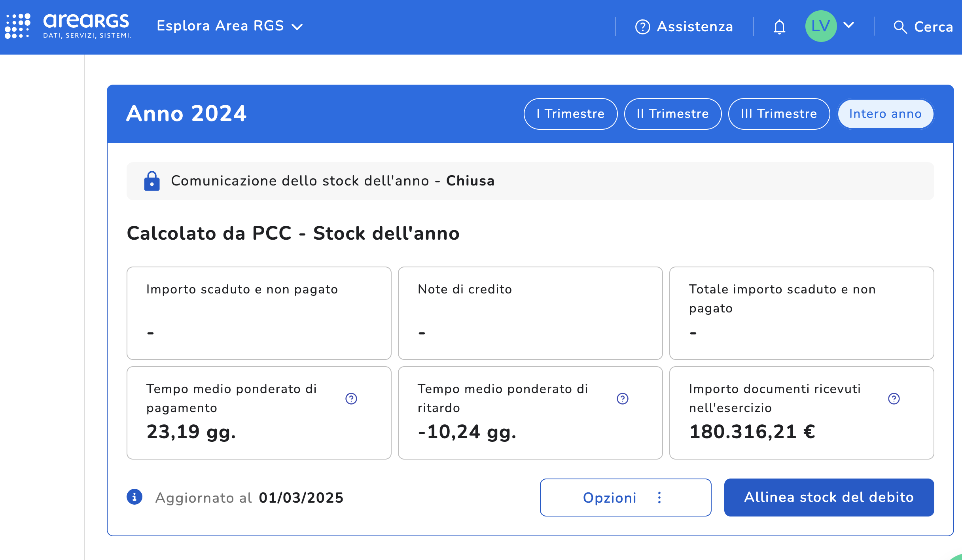Show help for Tempo medio ponderato di ritardo
962x560 pixels.
point(623,398)
